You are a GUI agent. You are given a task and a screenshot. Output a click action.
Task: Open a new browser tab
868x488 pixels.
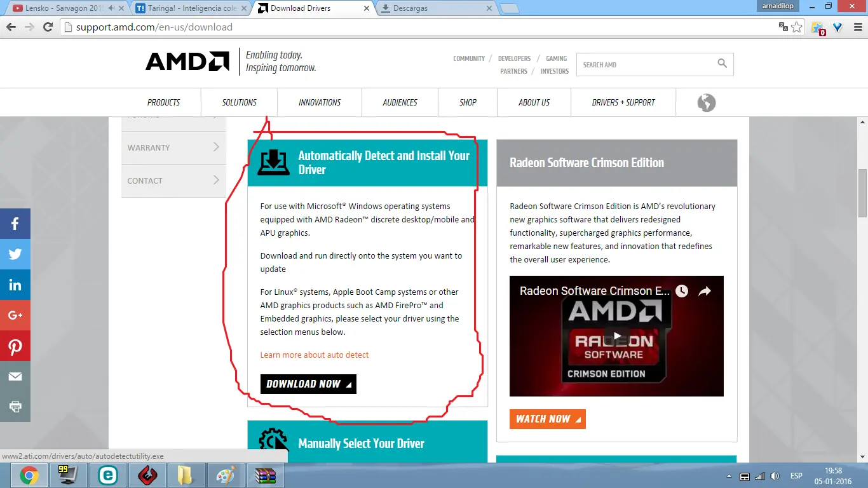tap(510, 8)
